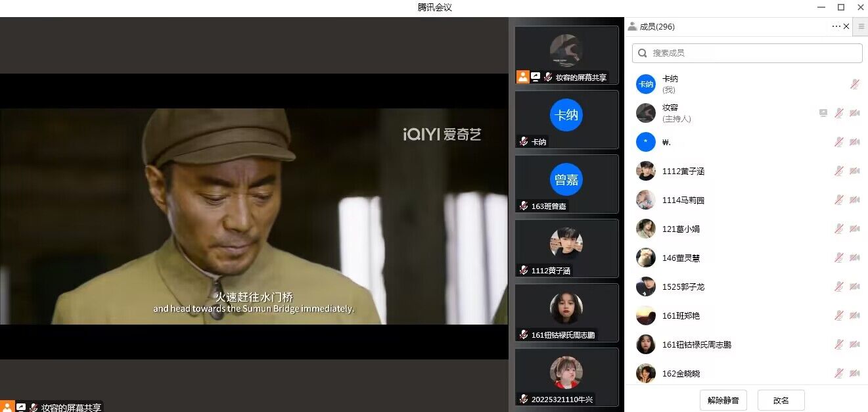Click the 改名 rename button

coord(781,400)
